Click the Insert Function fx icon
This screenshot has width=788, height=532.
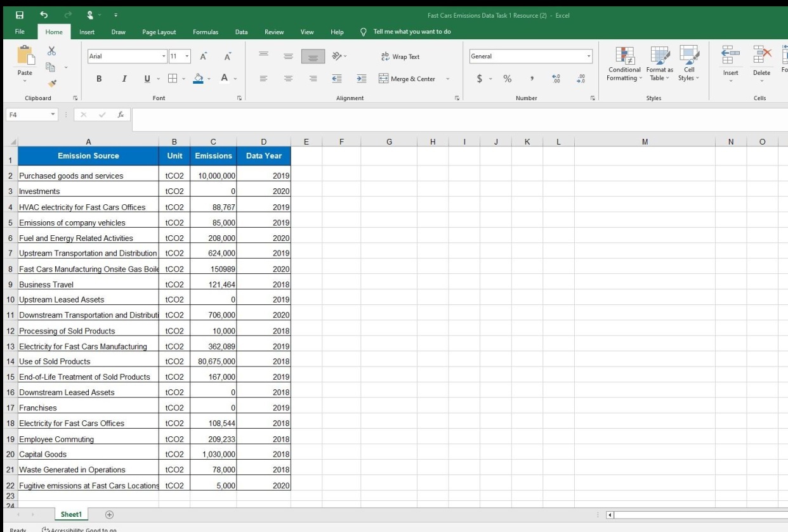pyautogui.click(x=119, y=115)
